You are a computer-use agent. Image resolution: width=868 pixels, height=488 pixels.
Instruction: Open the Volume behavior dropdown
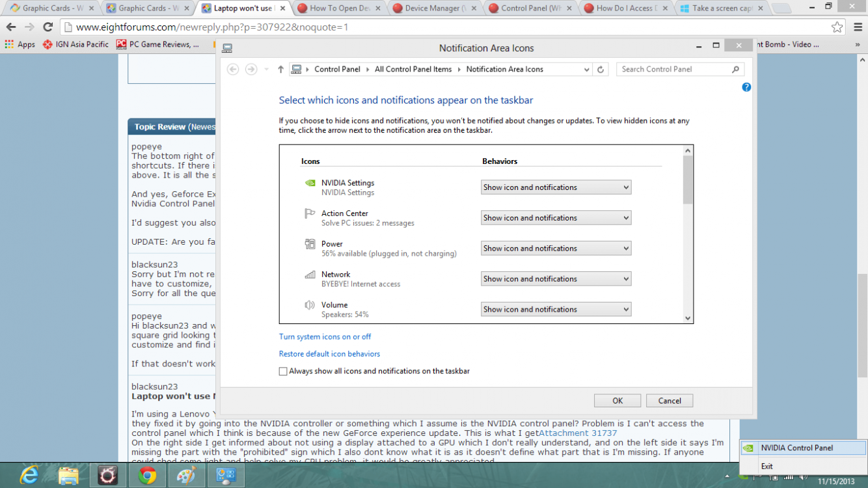tap(556, 310)
